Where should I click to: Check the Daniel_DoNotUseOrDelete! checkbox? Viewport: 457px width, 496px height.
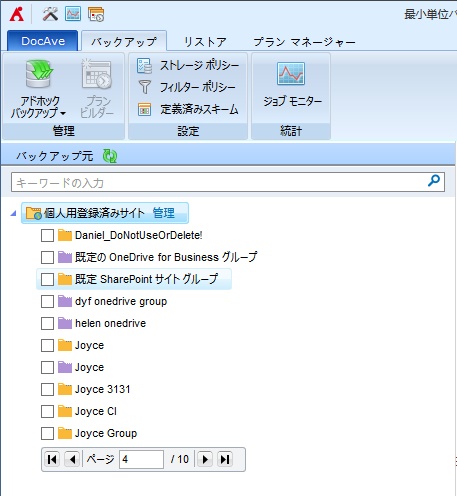click(x=47, y=235)
